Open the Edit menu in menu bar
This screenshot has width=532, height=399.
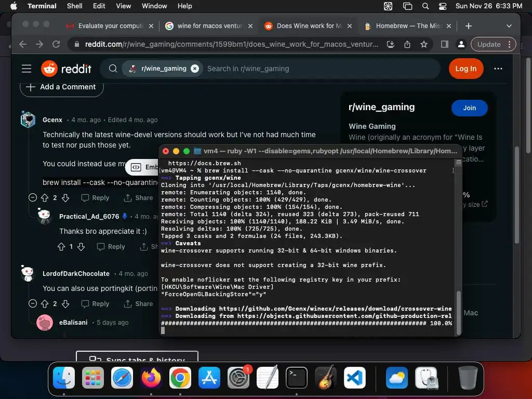(99, 6)
